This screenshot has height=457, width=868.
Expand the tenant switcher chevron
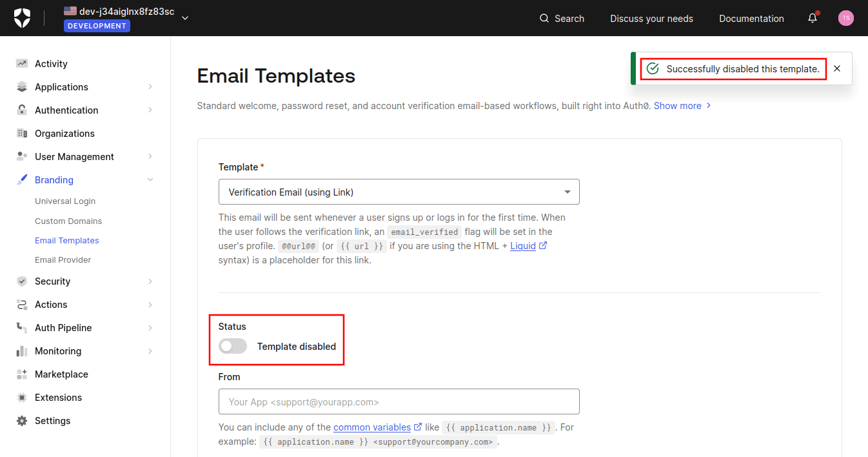pyautogui.click(x=185, y=18)
